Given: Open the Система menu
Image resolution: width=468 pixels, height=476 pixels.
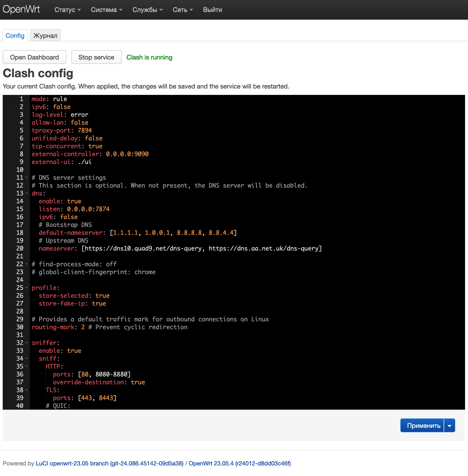Looking at the screenshot, I should pyautogui.click(x=106, y=10).
